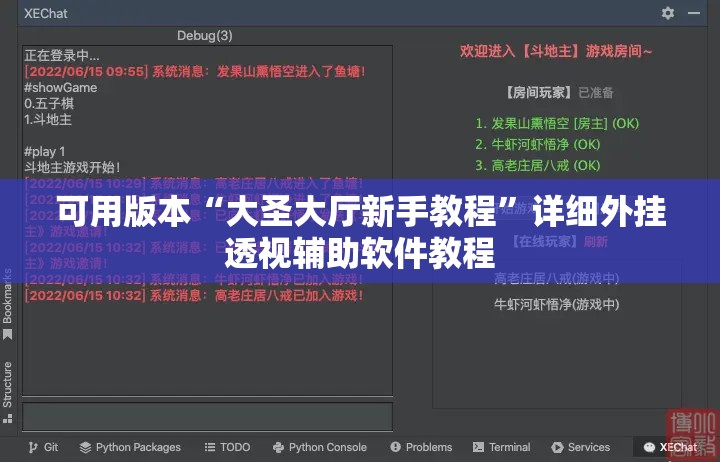The width and height of the screenshot is (720, 462).
Task: Click the 刷新 refresh link for online players
Action: pos(596,242)
